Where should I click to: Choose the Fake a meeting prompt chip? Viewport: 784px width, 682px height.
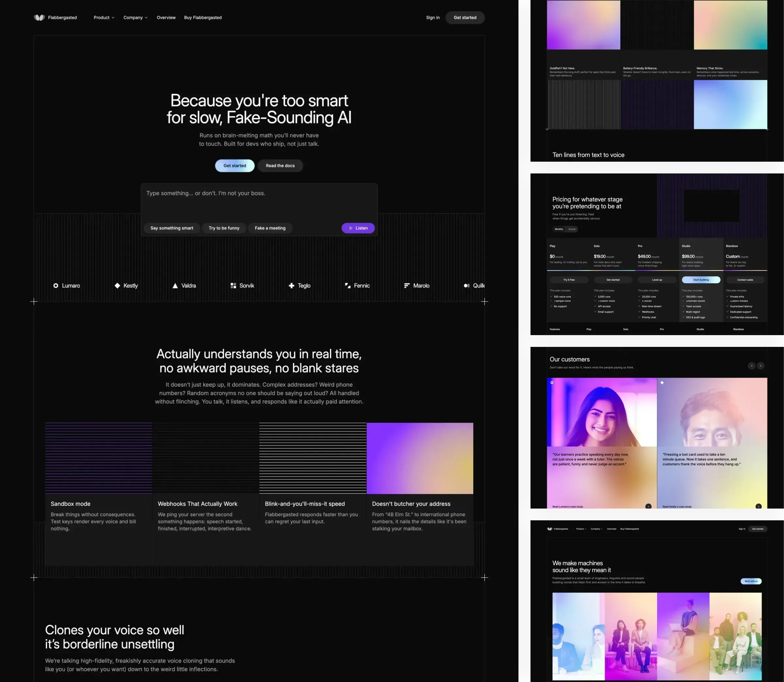click(x=270, y=228)
